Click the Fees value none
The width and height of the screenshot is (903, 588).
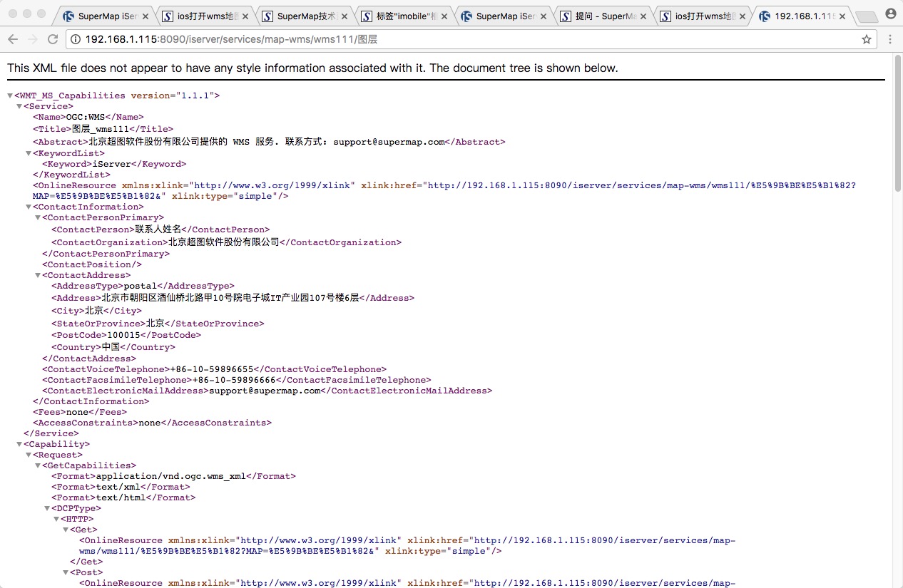click(x=78, y=412)
